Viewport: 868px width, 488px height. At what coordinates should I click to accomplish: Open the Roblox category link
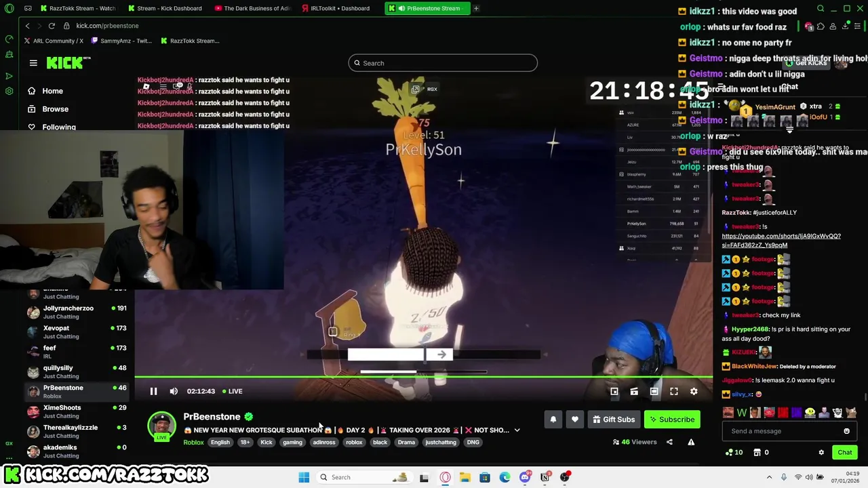(193, 442)
